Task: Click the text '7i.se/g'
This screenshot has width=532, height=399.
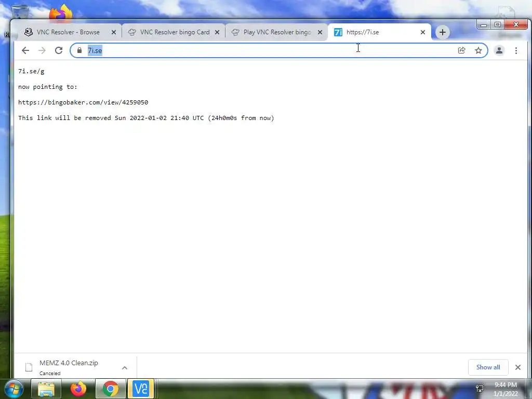Action: coord(31,71)
